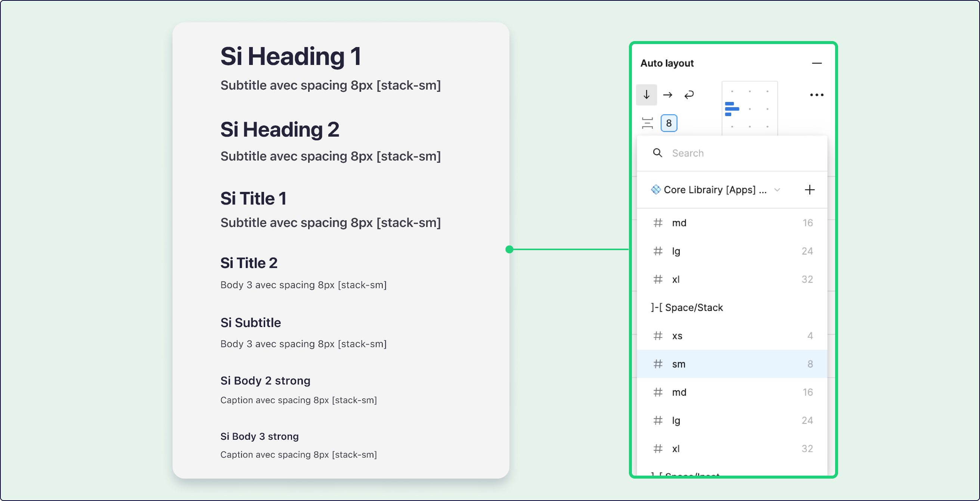Screen dimensions: 980x501
Task: Click the hashtag icon beside the xs variable
Action: [x=658, y=336]
